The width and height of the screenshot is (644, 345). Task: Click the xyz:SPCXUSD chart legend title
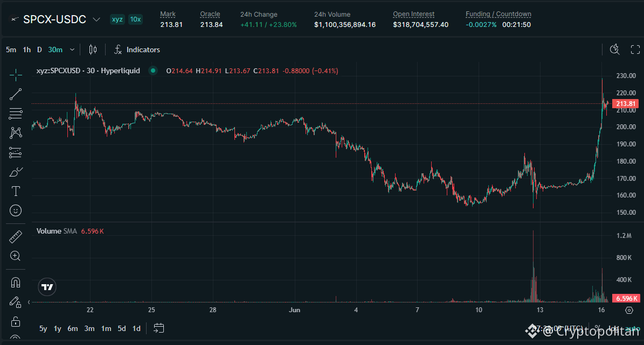[x=88, y=71]
